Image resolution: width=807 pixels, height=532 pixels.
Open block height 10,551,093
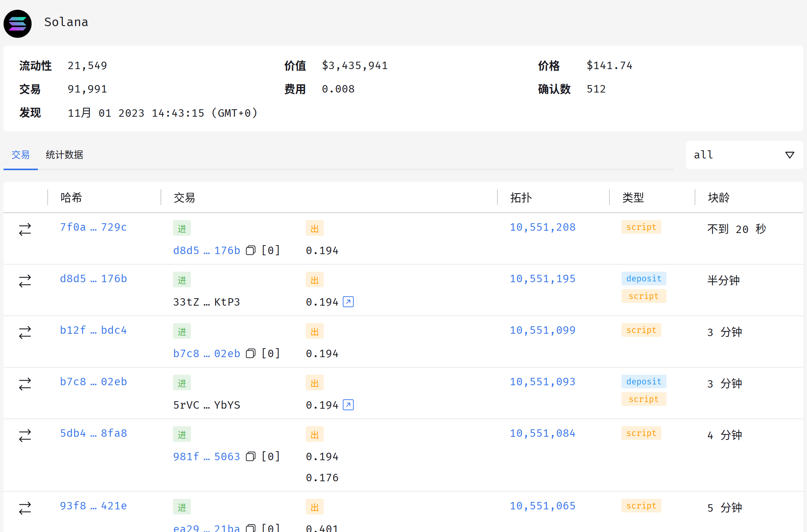pos(543,382)
